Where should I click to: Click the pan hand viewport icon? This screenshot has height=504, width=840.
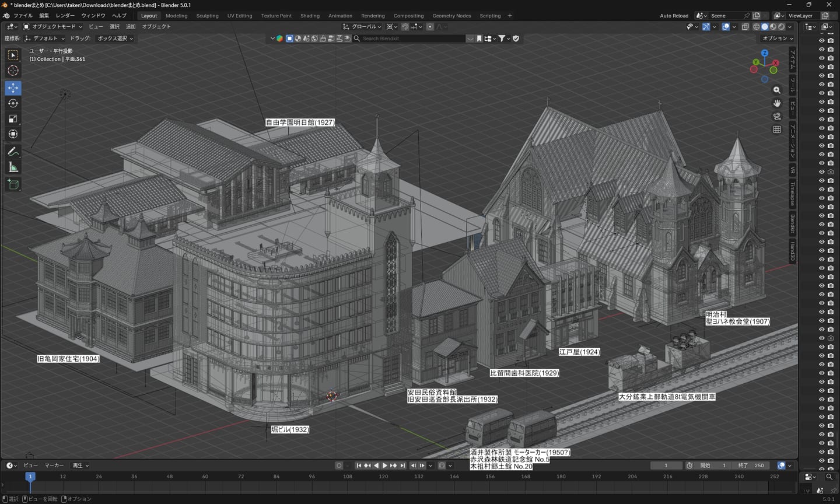[x=777, y=103]
